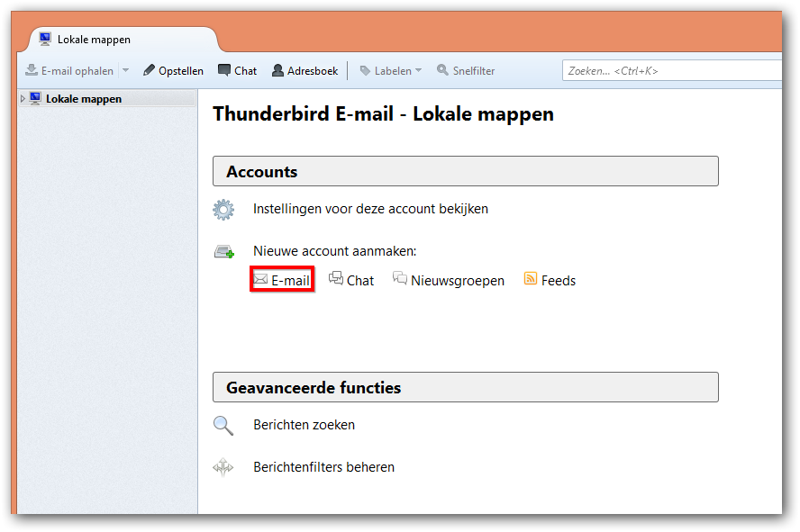800x532 pixels.
Task: Click the computer icon in Lokale mappen tab
Action: pos(45,39)
